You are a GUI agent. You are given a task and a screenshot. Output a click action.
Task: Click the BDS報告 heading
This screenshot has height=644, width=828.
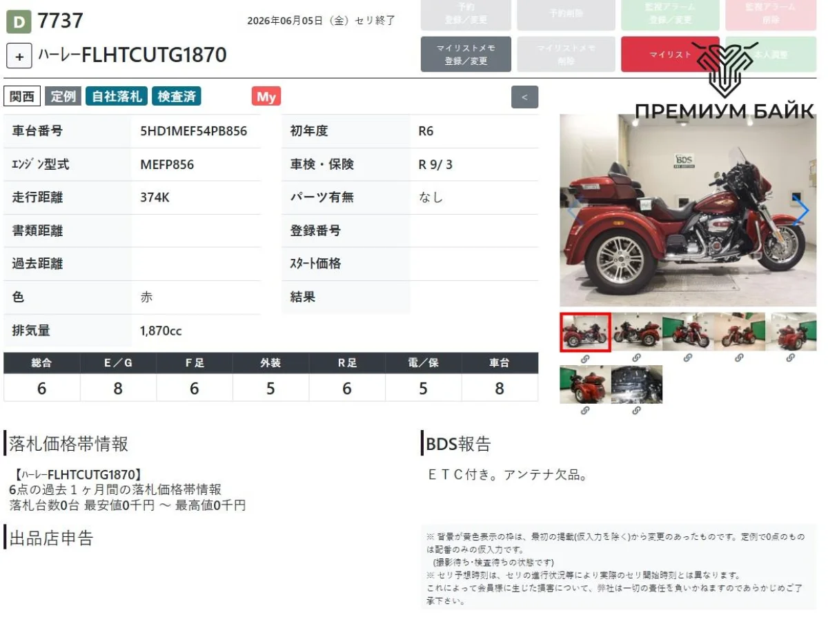pyautogui.click(x=458, y=443)
